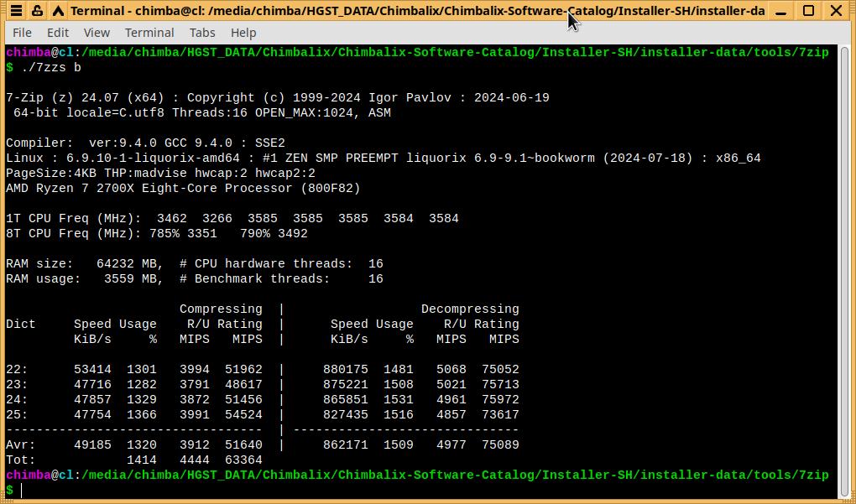Click decompress speed '880175'
This screenshot has width=856, height=504.
[346, 369]
